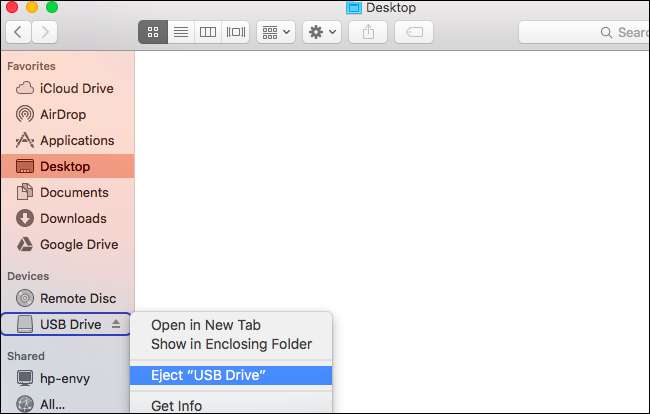Click the Devices section header
650x414 pixels.
(x=28, y=276)
